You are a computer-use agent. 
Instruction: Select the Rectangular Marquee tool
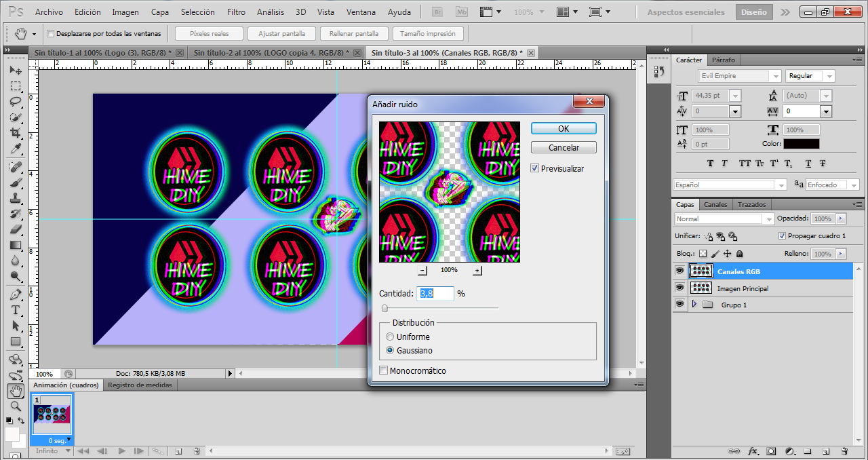click(x=16, y=86)
